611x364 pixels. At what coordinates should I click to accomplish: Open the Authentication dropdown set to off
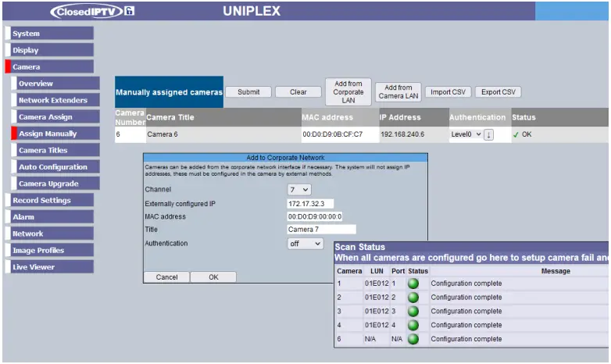pyautogui.click(x=305, y=244)
